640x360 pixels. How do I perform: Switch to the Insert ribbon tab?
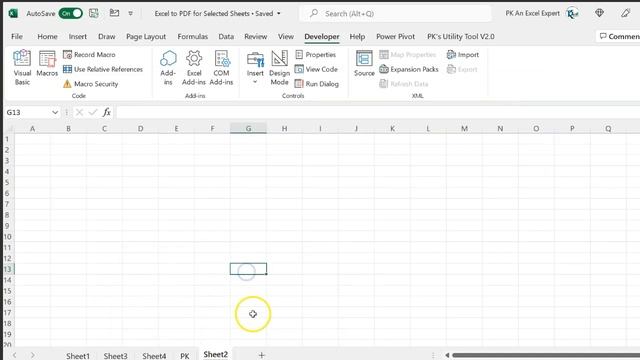pos(78,37)
